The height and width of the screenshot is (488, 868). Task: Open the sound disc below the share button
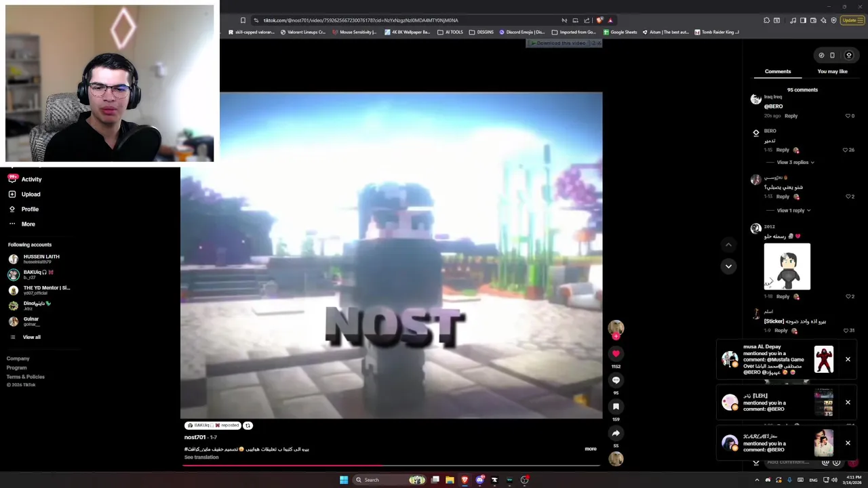pos(616,459)
